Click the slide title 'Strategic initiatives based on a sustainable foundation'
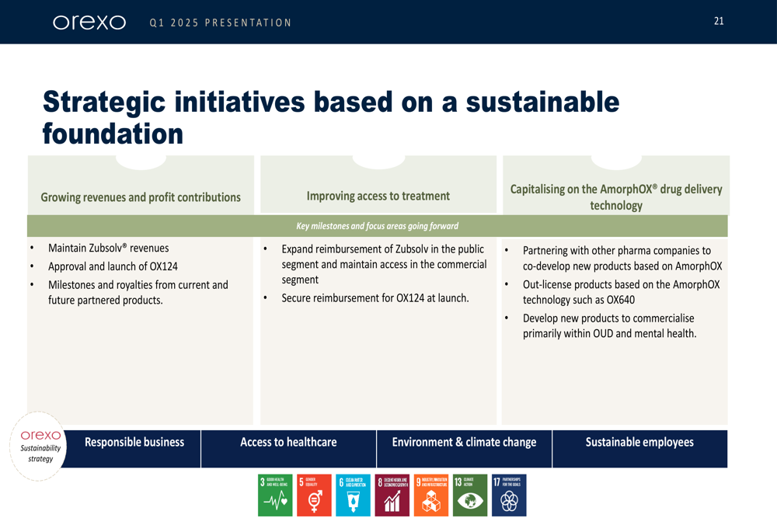Image resolution: width=777 pixels, height=532 pixels. pyautogui.click(x=331, y=117)
